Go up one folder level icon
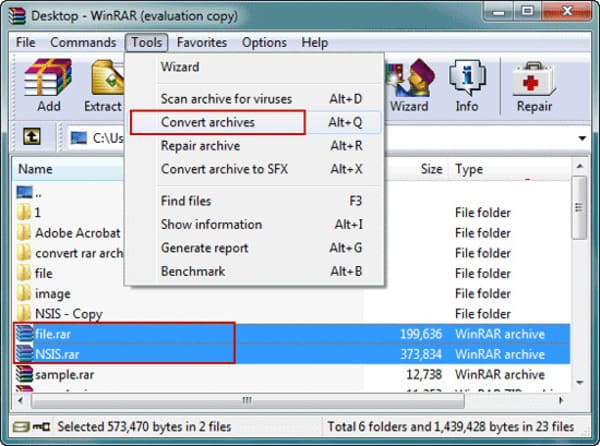Screen dimensions: 600x446 (x=32, y=137)
